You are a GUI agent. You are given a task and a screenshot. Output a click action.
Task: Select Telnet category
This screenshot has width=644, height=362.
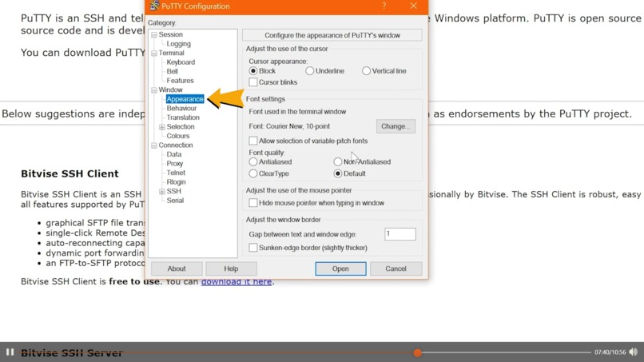(x=176, y=173)
